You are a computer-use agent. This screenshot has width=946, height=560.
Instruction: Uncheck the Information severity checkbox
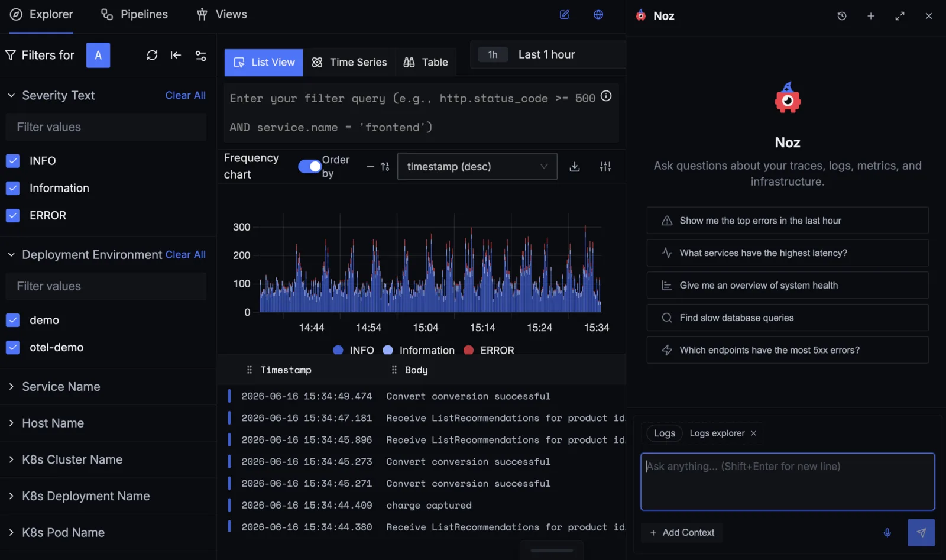[x=13, y=188]
